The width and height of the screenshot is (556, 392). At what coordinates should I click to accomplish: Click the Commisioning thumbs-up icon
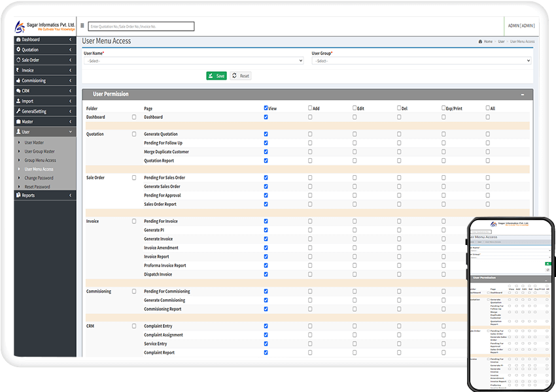(18, 80)
